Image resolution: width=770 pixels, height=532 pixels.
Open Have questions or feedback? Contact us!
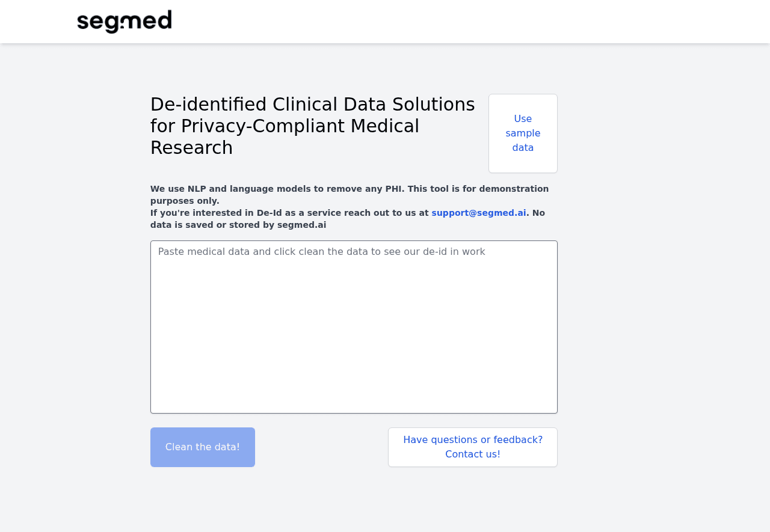473,447
